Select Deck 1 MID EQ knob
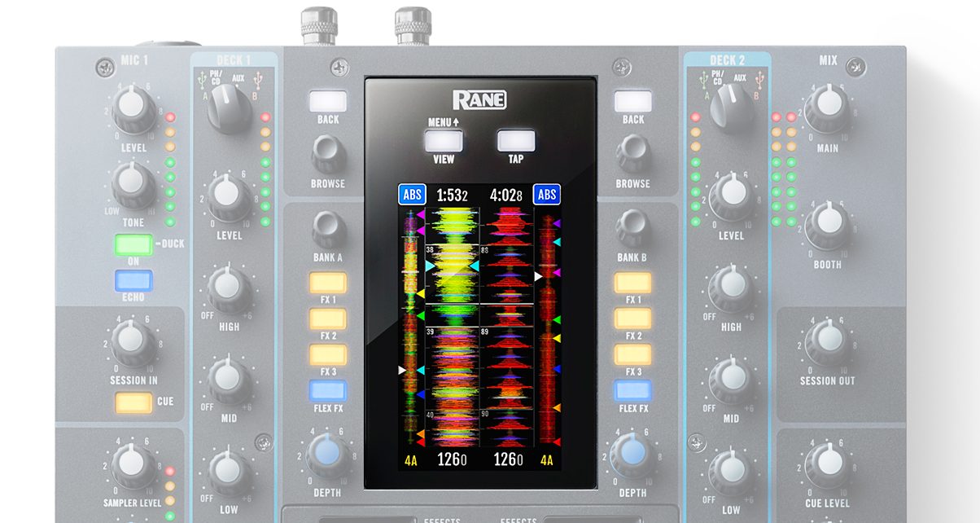This screenshot has width=980, height=523. coord(230,380)
